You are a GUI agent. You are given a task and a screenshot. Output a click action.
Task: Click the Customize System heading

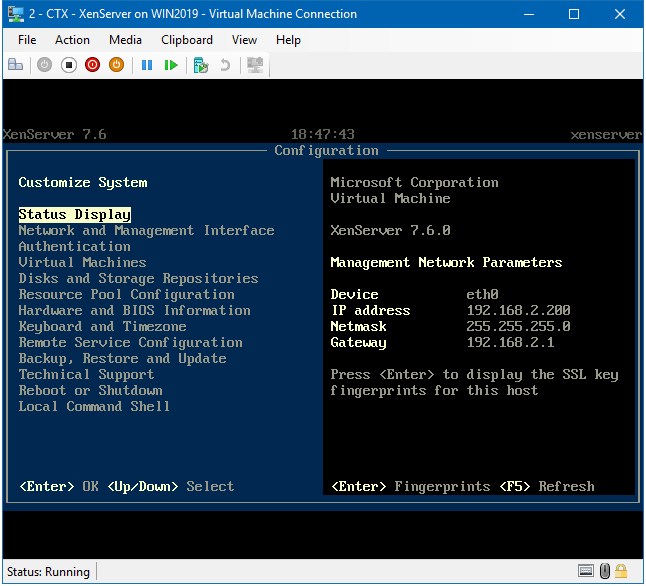pos(83,183)
